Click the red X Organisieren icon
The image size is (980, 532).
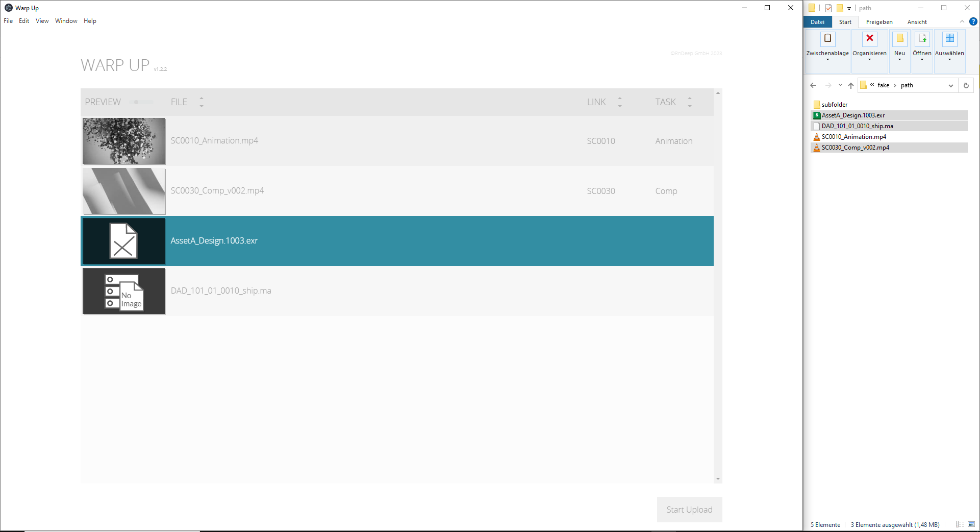[x=869, y=39]
